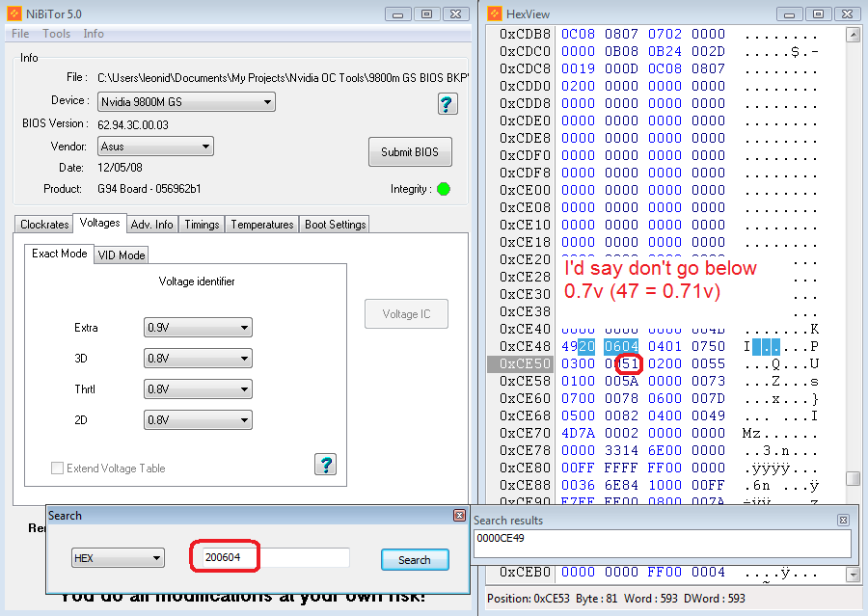Open the Info menu

pos(94,34)
